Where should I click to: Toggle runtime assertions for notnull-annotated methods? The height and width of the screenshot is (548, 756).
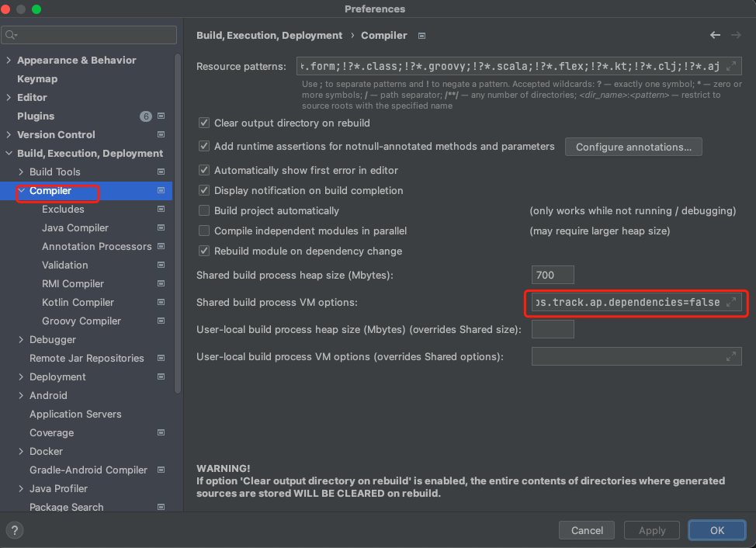pos(204,146)
